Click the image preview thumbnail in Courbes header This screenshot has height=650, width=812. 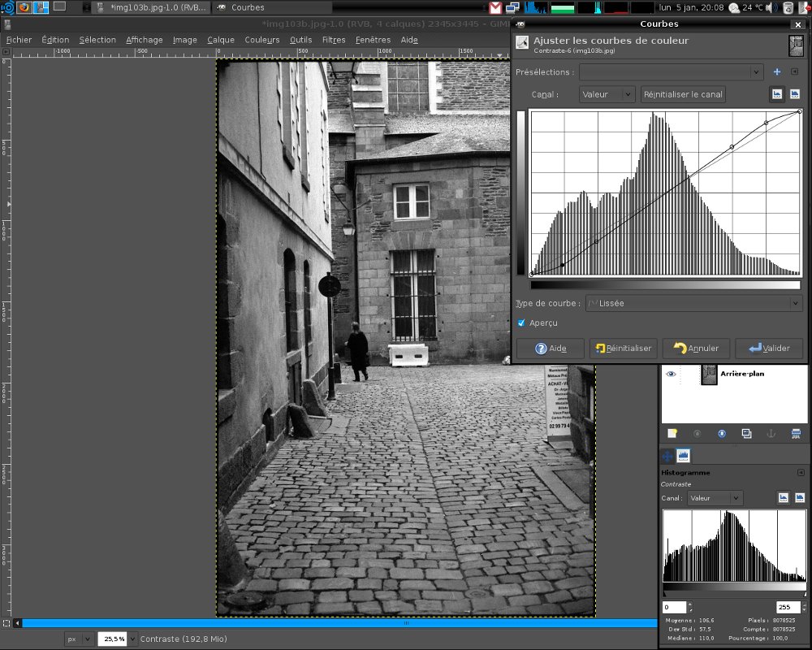tap(796, 45)
